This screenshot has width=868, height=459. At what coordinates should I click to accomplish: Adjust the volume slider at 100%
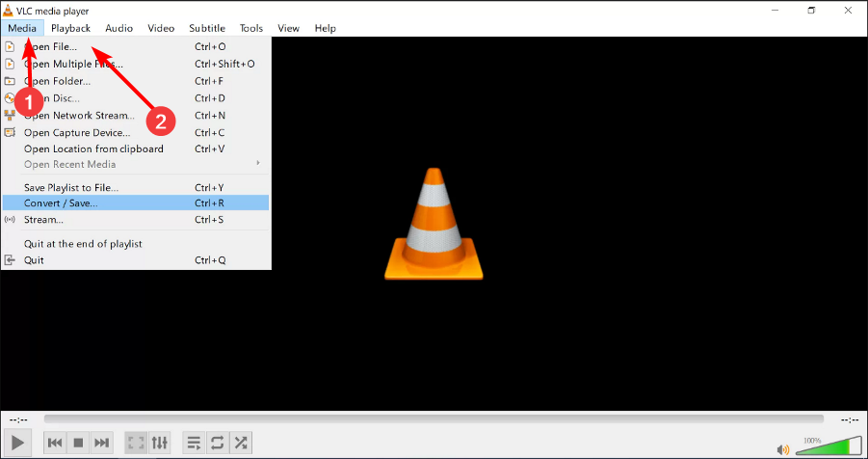(829, 446)
